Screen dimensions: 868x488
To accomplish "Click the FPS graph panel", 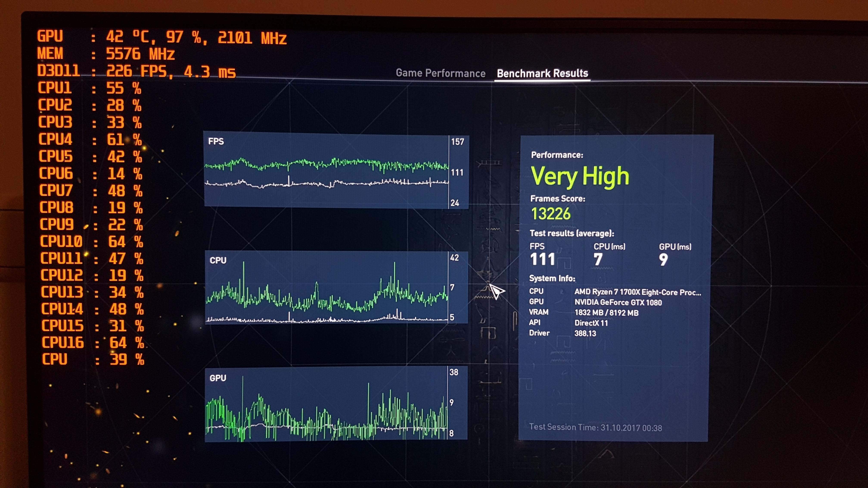I will click(326, 170).
